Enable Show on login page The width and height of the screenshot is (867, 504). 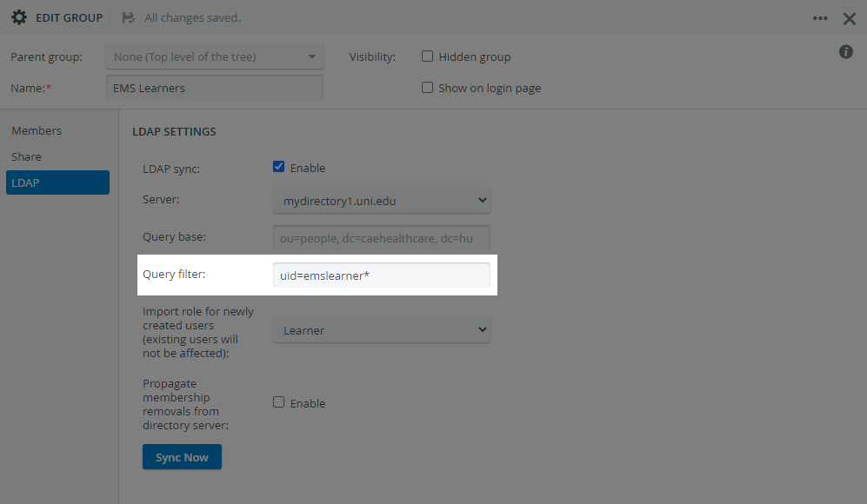[428, 88]
